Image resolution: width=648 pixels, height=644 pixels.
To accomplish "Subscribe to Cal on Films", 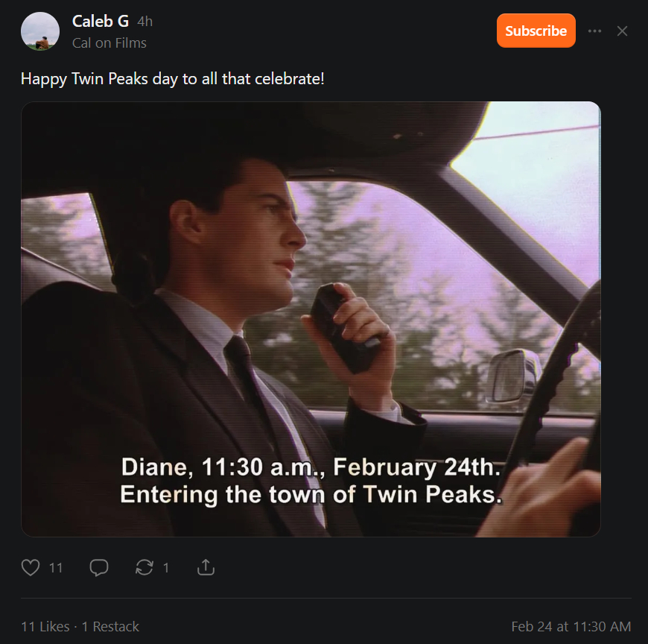I will pos(536,31).
